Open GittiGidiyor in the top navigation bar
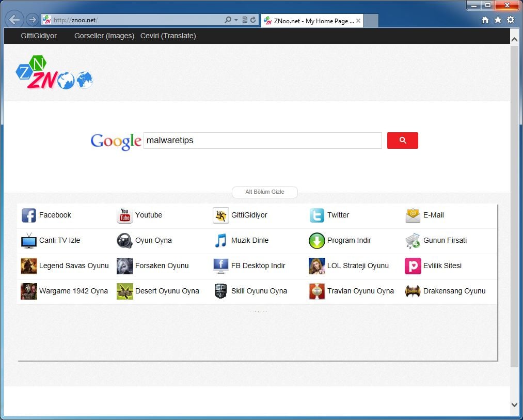 [x=39, y=36]
